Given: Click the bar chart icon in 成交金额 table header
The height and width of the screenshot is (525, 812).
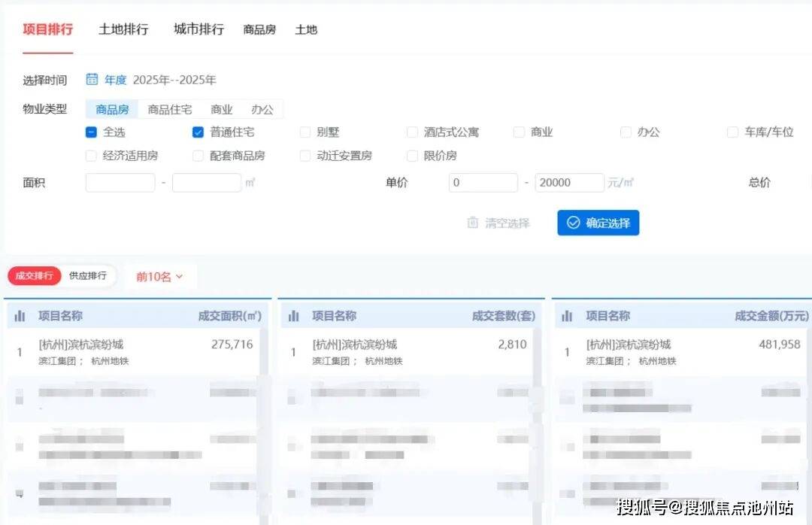Looking at the screenshot, I should click(568, 317).
